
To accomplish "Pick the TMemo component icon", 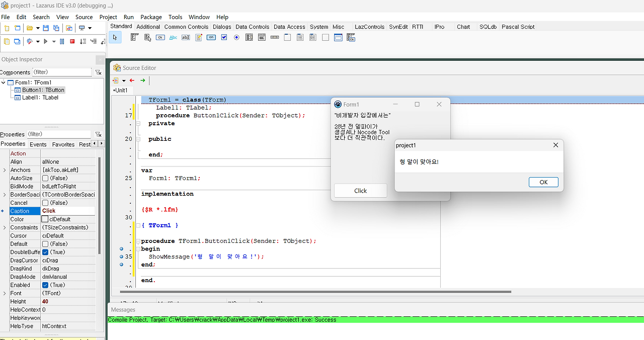I will click(x=199, y=37).
